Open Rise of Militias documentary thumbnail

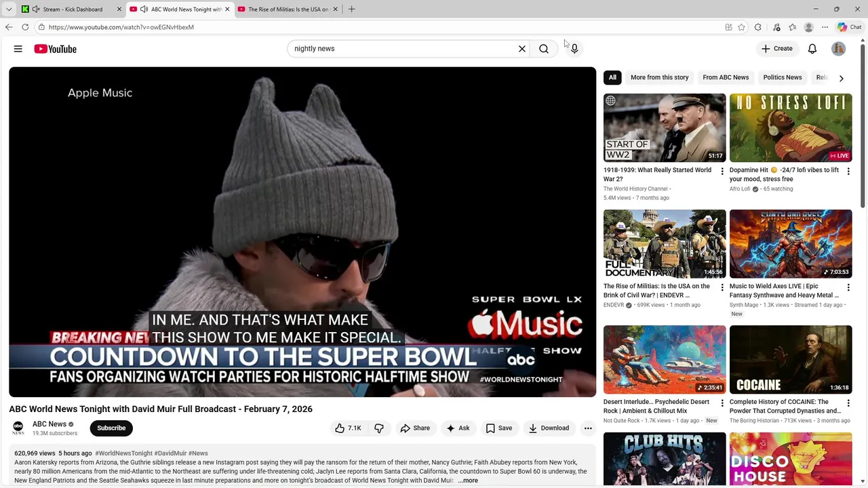point(665,244)
